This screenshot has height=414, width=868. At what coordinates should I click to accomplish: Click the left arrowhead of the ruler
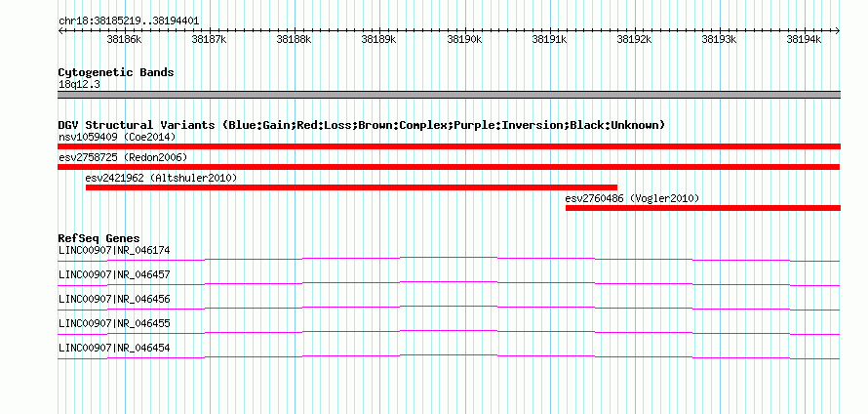[x=60, y=31]
